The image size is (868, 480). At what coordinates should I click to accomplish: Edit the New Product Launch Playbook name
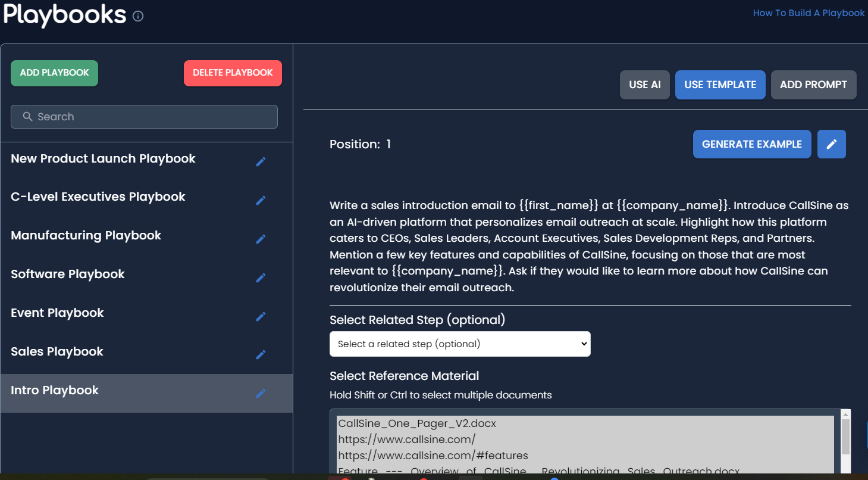[261, 161]
